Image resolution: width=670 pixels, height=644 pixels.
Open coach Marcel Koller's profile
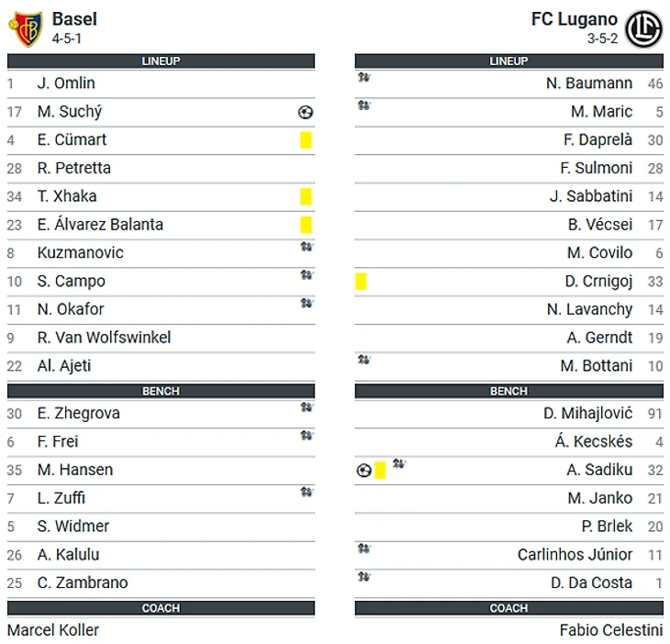[53, 630]
